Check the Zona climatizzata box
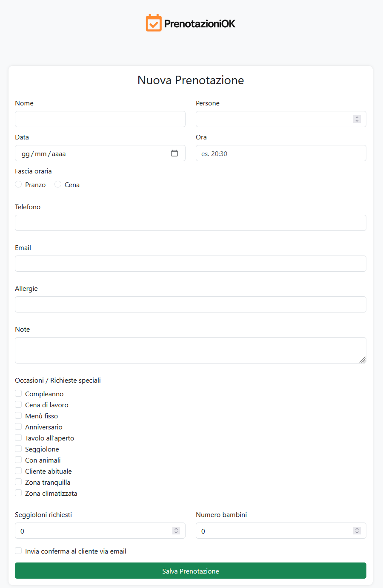 [x=18, y=493]
